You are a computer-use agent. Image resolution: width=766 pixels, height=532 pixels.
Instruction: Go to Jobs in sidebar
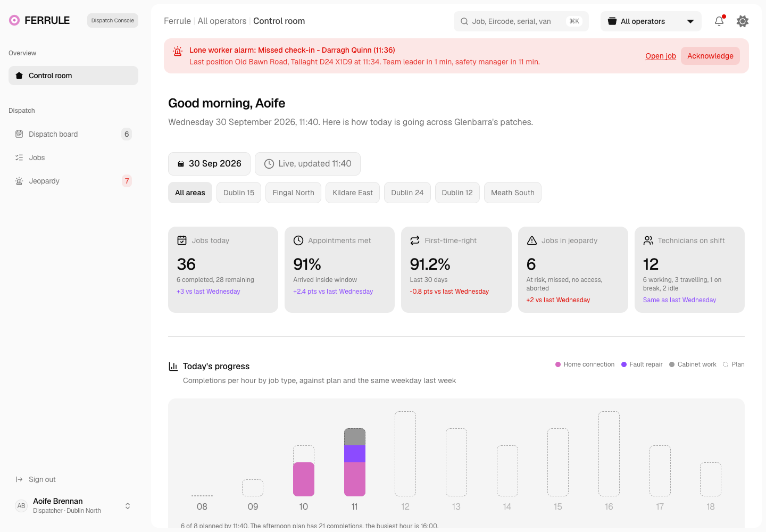[x=73, y=157]
